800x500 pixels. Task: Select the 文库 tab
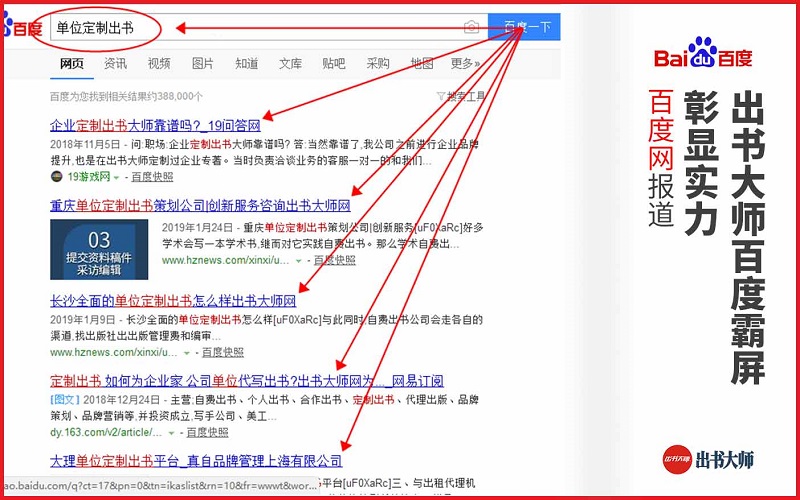290,64
